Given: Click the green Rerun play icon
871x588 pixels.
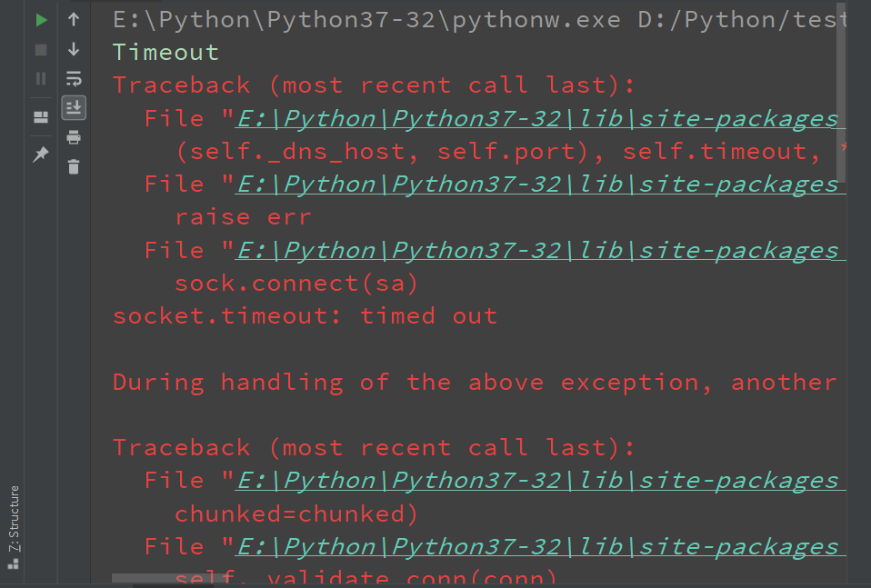Looking at the screenshot, I should 41,20.
